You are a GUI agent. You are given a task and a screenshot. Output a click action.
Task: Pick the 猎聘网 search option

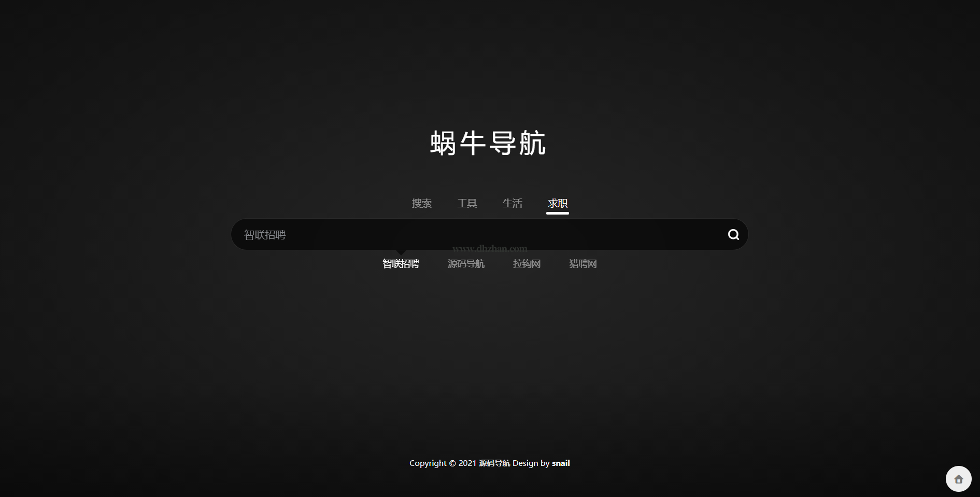click(583, 264)
